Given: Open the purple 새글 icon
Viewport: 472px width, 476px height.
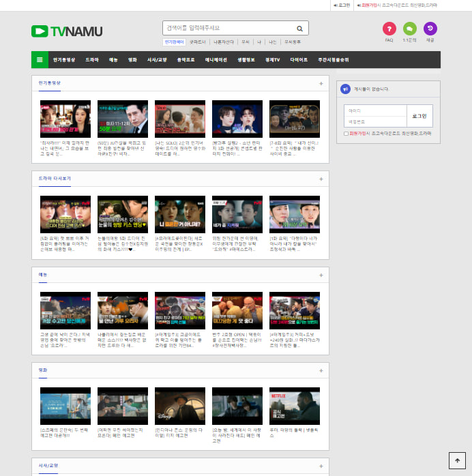Looking at the screenshot, I should coord(430,29).
